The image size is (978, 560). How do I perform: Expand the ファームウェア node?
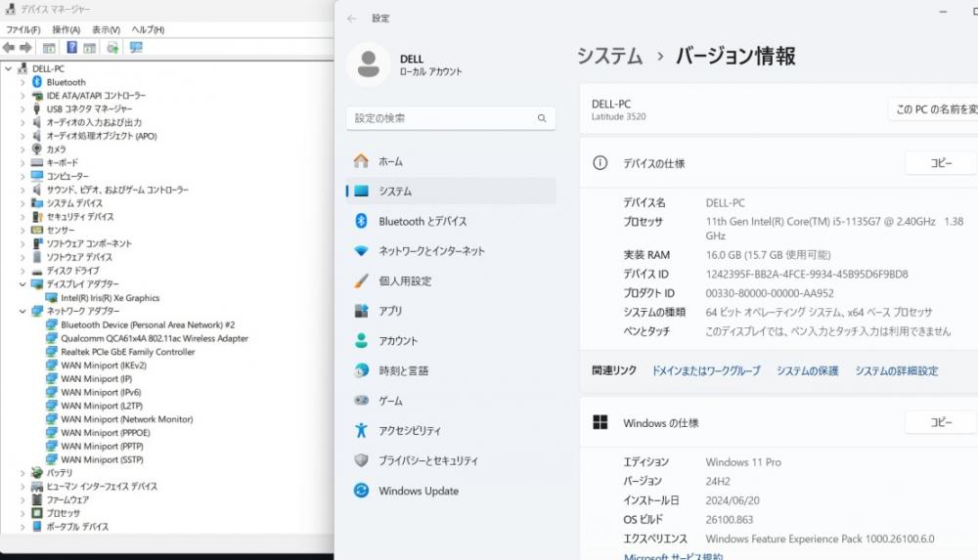coord(22,500)
